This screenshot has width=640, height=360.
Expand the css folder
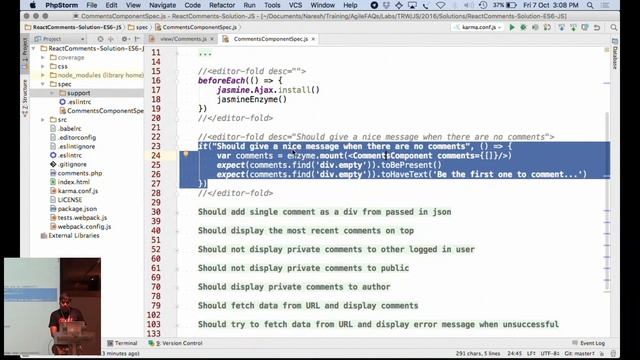click(43, 66)
